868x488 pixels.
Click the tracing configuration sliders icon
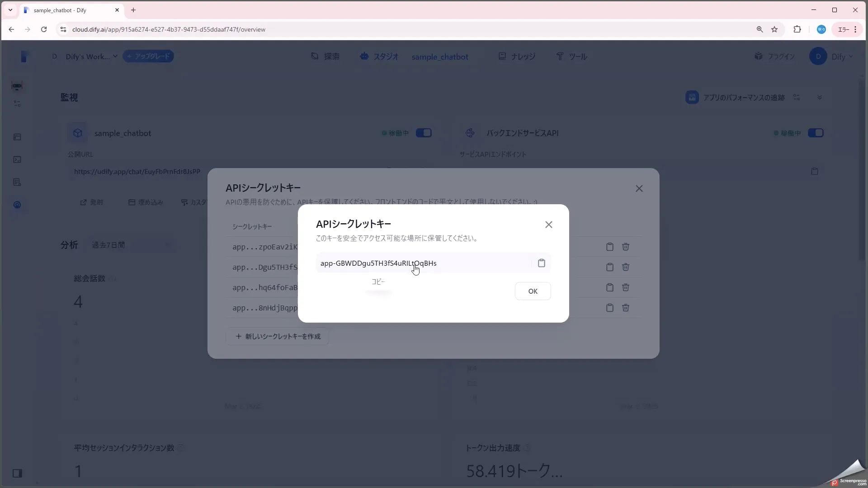797,98
